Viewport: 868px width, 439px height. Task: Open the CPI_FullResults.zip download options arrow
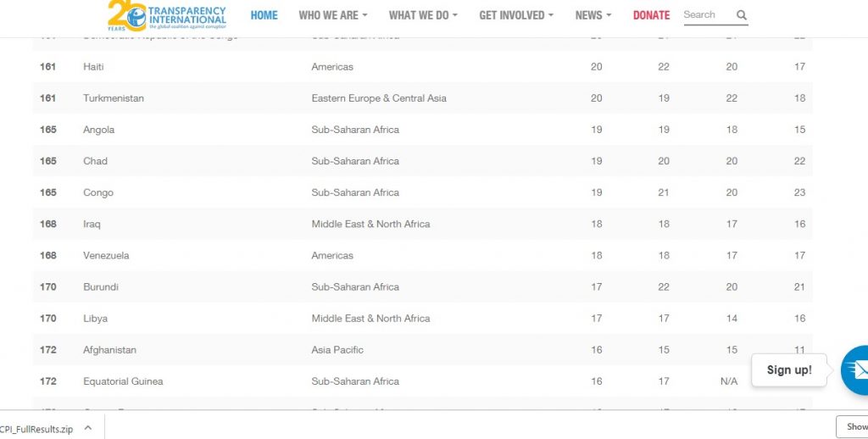[x=88, y=429]
